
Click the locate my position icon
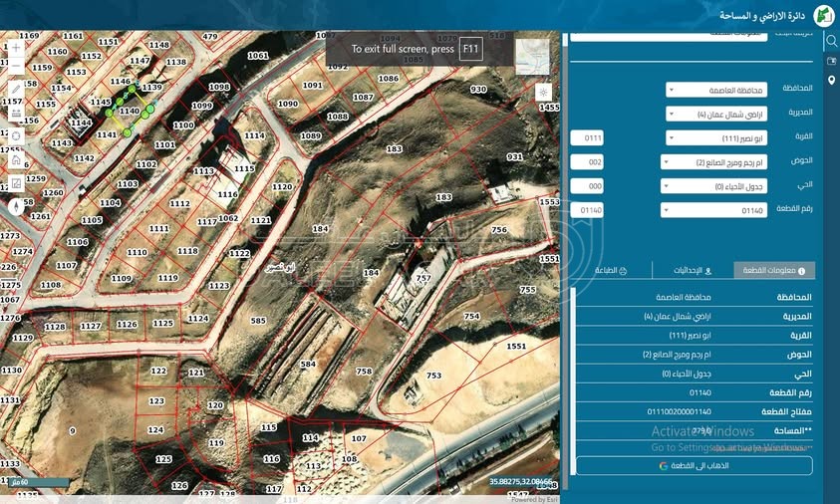tap(16, 136)
